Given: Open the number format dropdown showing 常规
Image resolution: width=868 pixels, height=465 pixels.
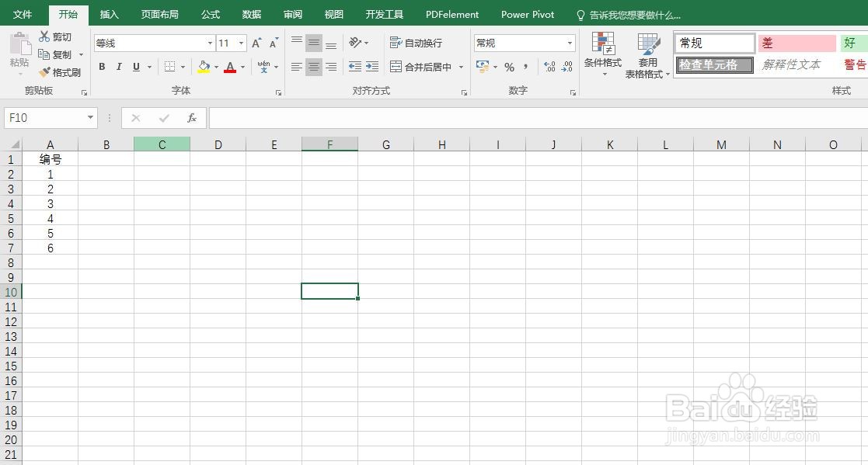Looking at the screenshot, I should (x=569, y=43).
